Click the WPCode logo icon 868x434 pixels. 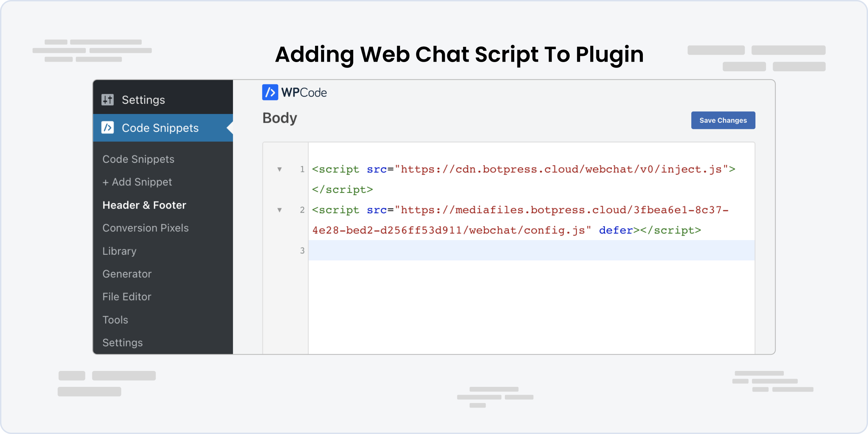pyautogui.click(x=270, y=92)
